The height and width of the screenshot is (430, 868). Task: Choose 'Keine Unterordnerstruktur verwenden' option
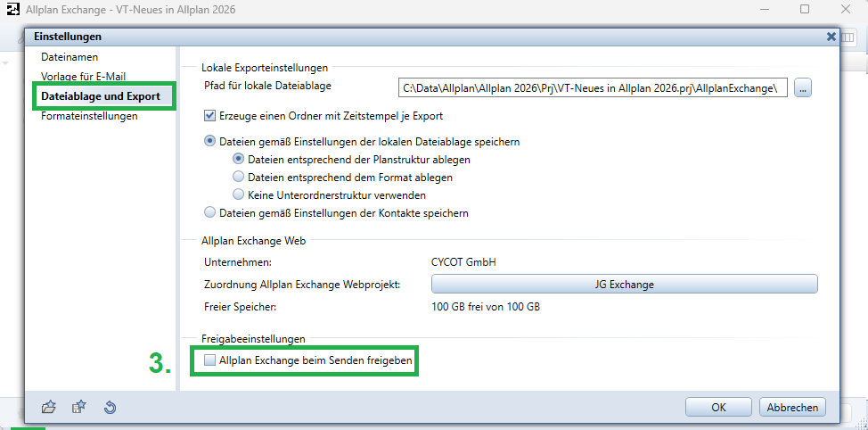[x=238, y=194]
